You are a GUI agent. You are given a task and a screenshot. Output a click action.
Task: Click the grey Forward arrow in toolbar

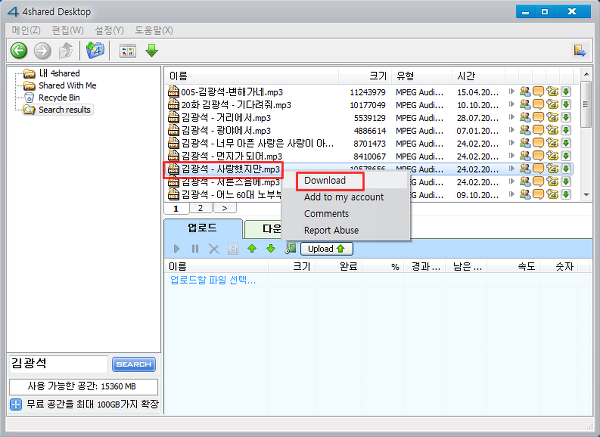click(42, 51)
